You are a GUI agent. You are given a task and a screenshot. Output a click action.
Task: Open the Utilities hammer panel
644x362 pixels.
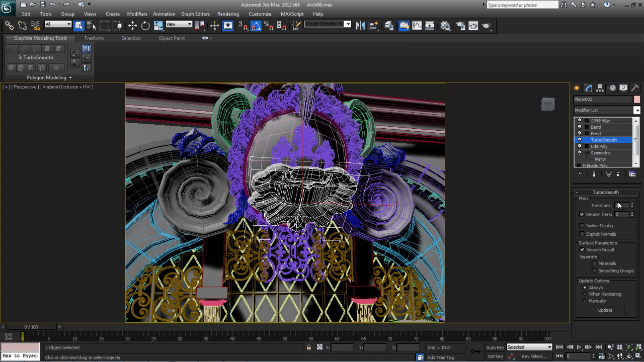click(x=635, y=88)
